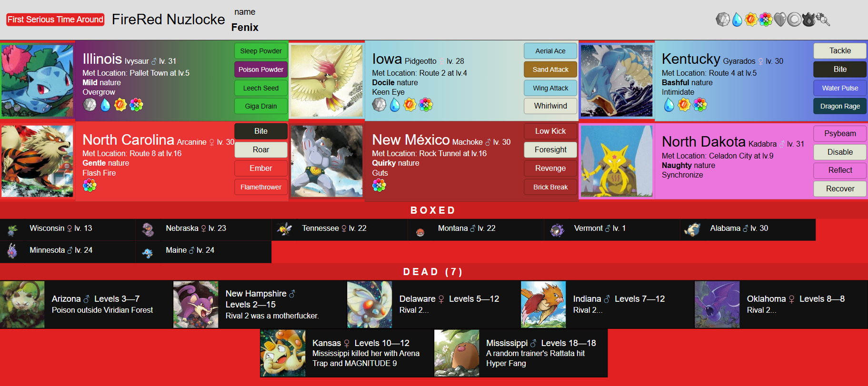Click the Marsh Badge in the header

[794, 20]
